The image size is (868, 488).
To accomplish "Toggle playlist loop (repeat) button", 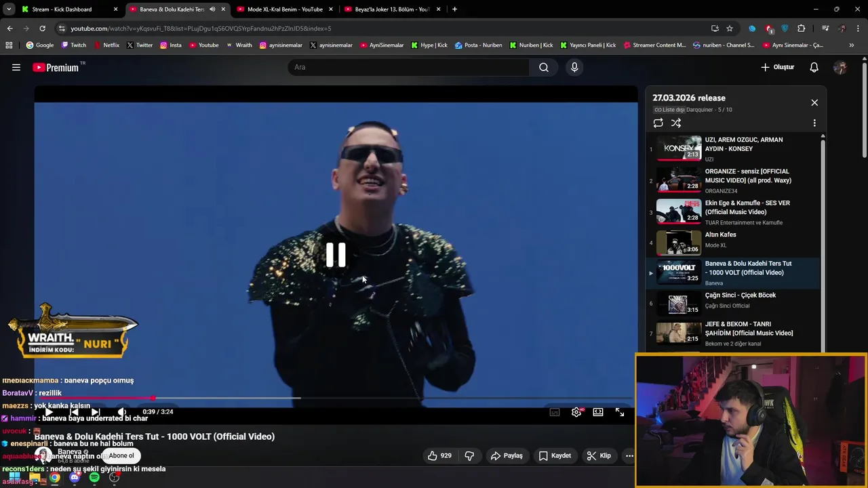I will pos(658,123).
